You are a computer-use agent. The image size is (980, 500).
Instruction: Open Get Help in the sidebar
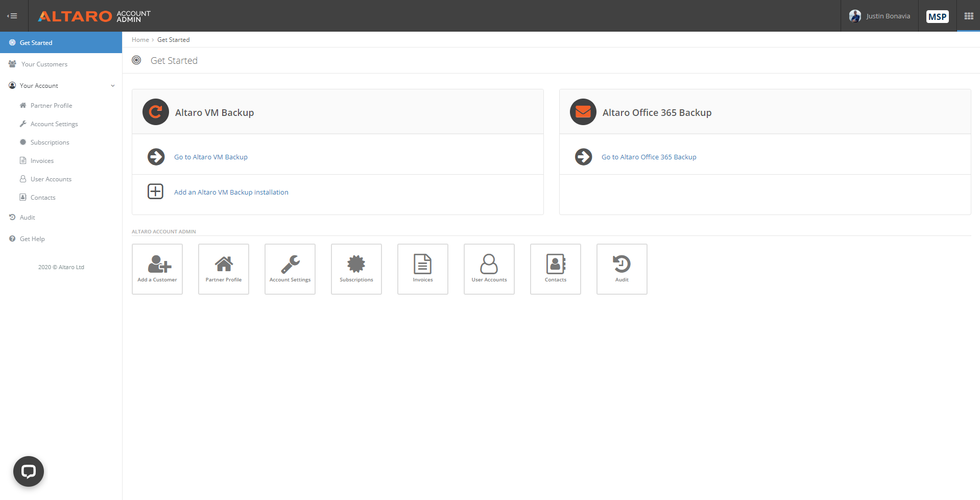point(61,239)
